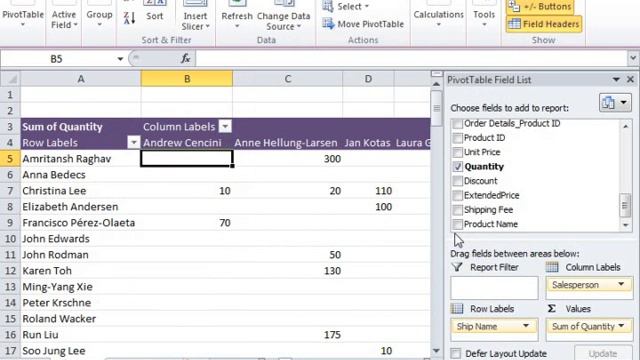Open the PivotTable options dropdown

click(23, 16)
